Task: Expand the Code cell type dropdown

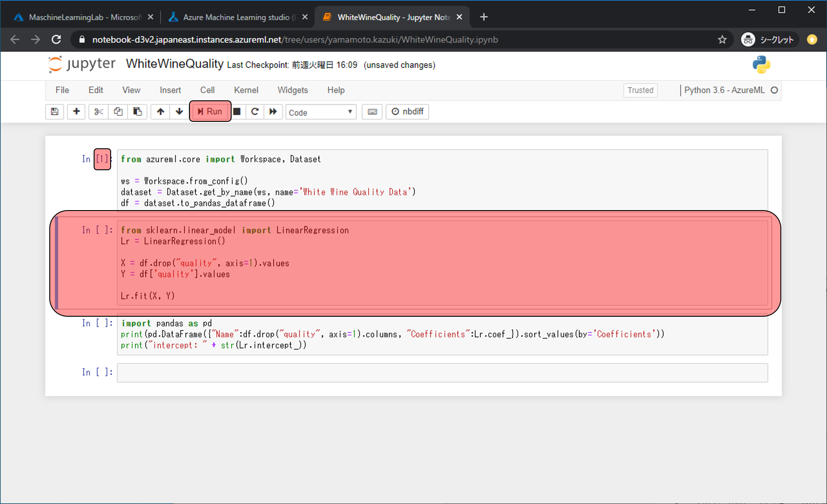Action: pyautogui.click(x=321, y=112)
